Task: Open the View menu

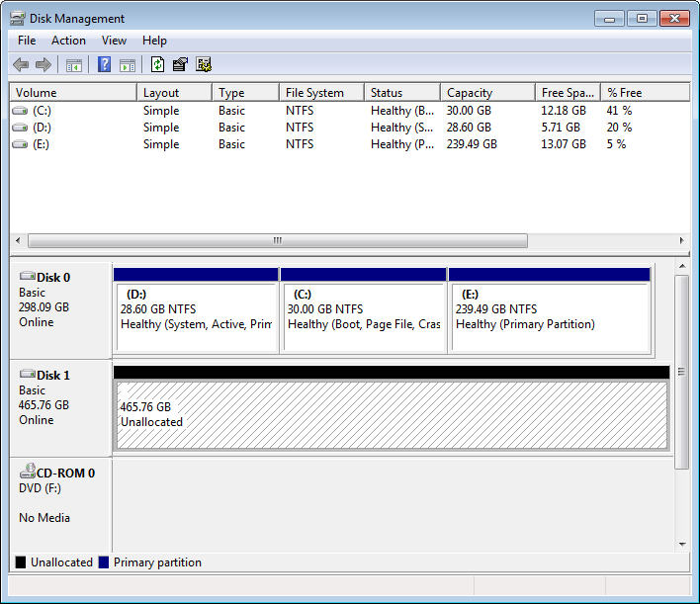Action: coord(114,41)
